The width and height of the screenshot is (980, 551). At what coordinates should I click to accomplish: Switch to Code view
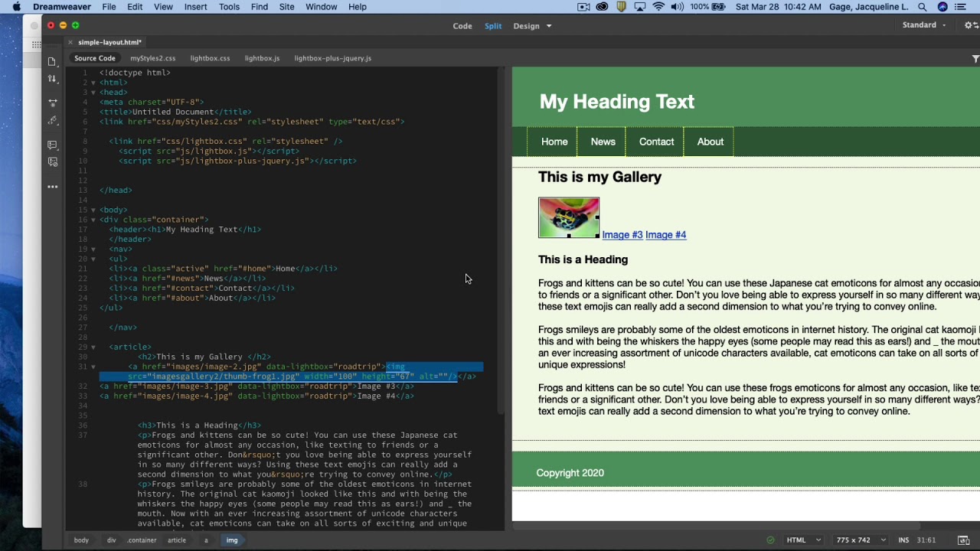(x=462, y=26)
